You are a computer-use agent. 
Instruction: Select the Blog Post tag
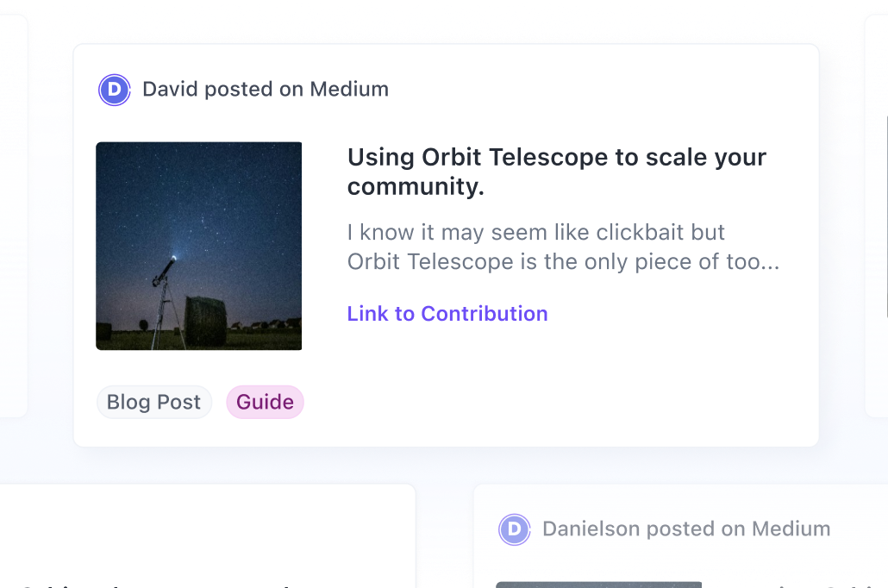[153, 402]
